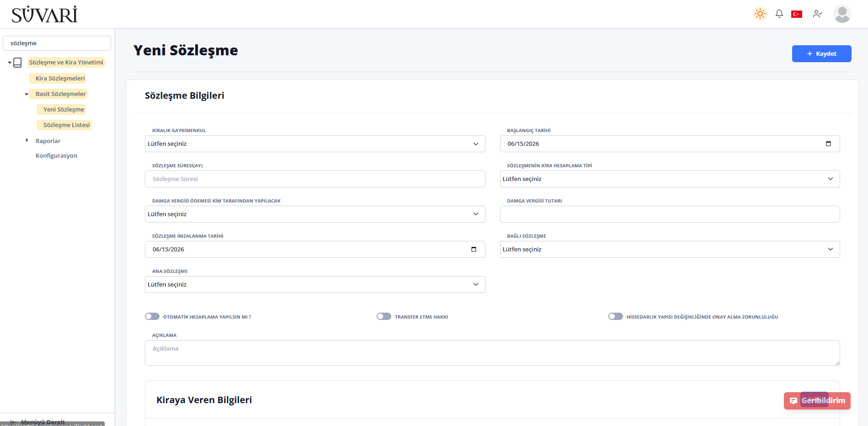Toggle the sun light-mode theme icon

click(760, 14)
